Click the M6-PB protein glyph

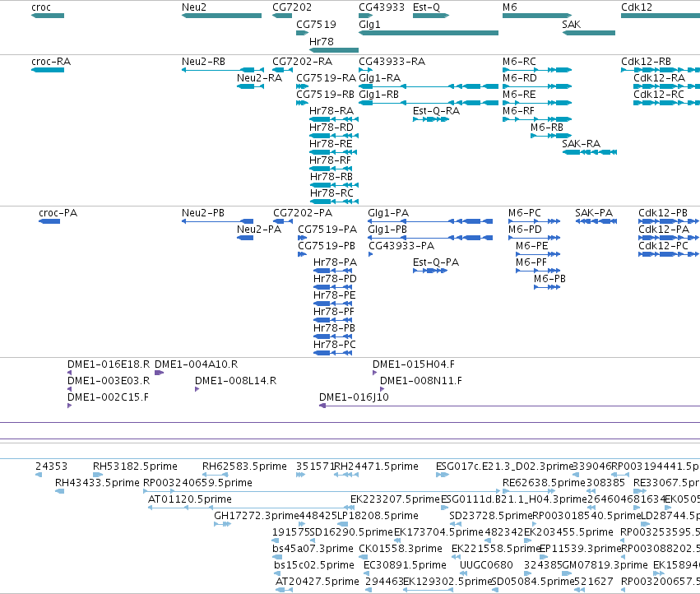pos(547,287)
